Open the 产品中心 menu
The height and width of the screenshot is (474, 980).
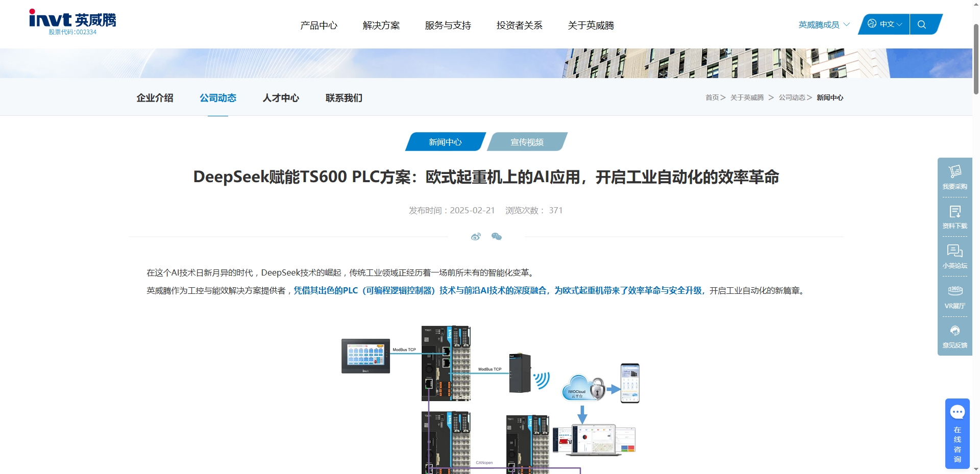click(319, 25)
